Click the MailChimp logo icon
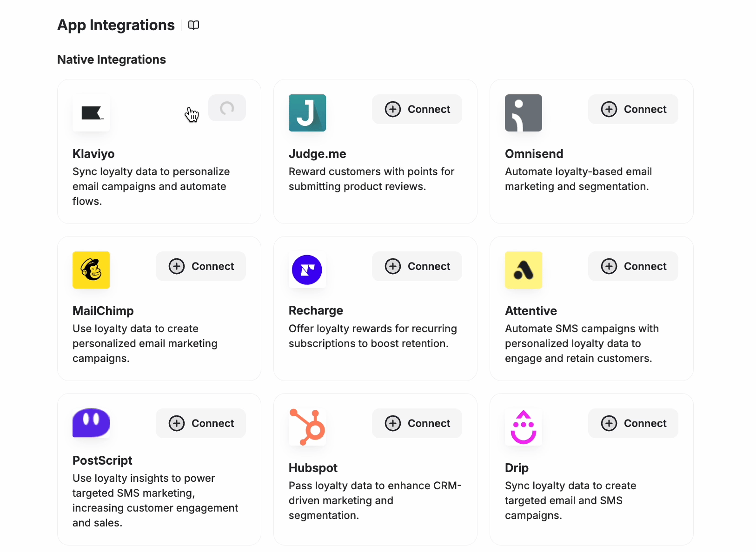Screen dimensions: 756x552 [91, 270]
